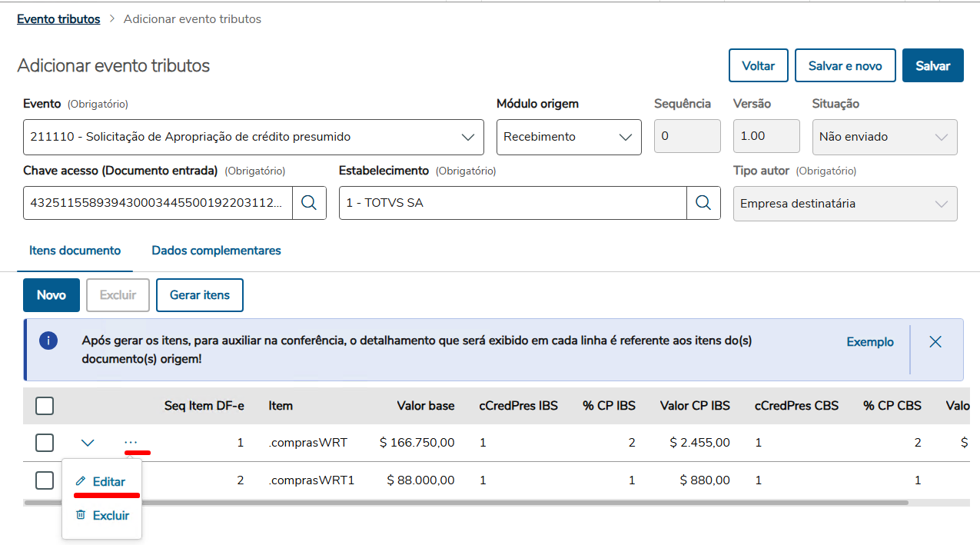This screenshot has width=980, height=545.
Task: Click the Salvar button
Action: [x=932, y=66]
